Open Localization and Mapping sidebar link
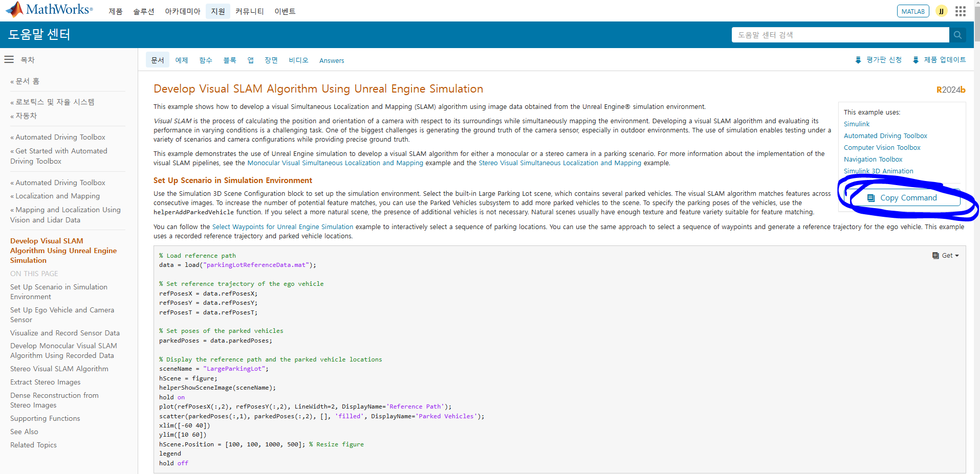This screenshot has height=474, width=980. [57, 196]
